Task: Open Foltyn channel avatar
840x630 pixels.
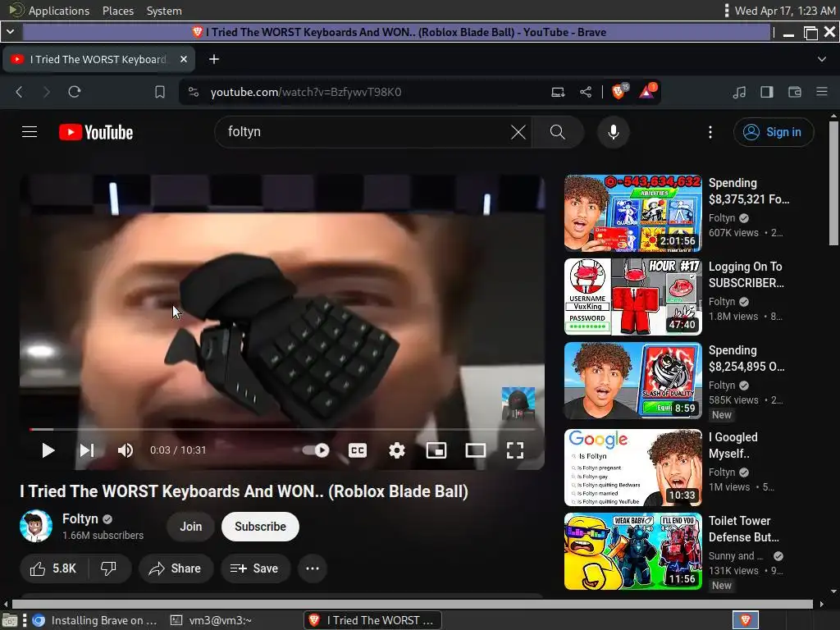Action: pyautogui.click(x=36, y=526)
